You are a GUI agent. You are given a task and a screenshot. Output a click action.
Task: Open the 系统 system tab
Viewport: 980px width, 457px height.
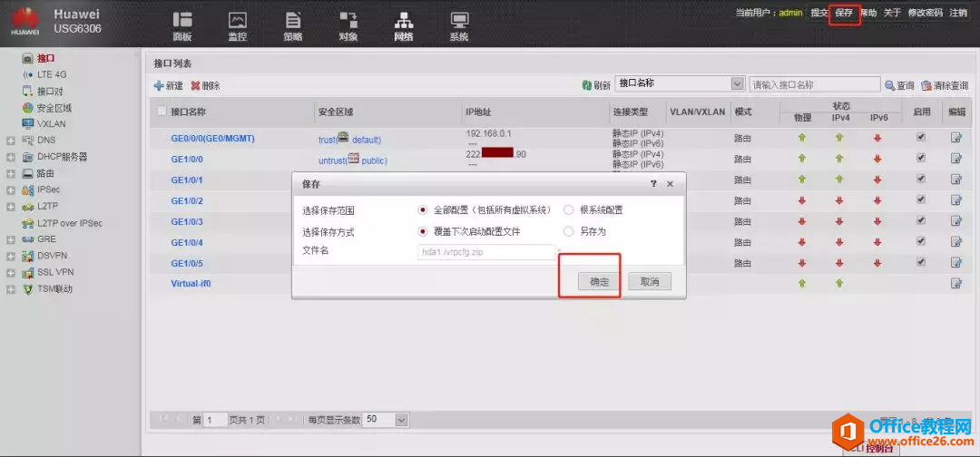459,26
